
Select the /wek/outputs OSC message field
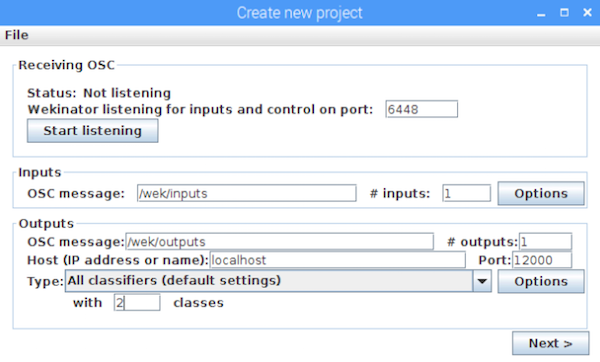[279, 242]
